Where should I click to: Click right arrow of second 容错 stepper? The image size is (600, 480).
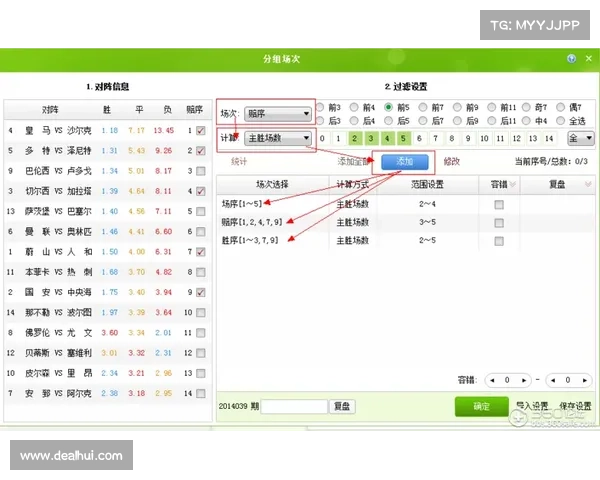coord(585,380)
